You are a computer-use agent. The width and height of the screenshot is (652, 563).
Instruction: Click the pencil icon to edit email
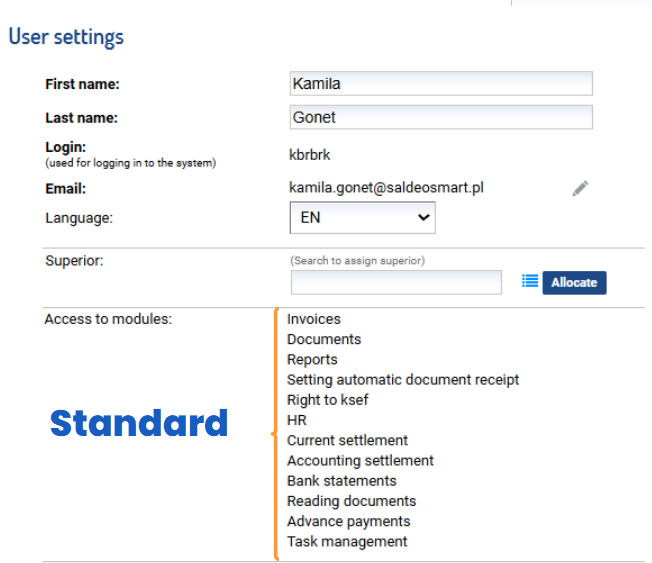click(x=580, y=188)
